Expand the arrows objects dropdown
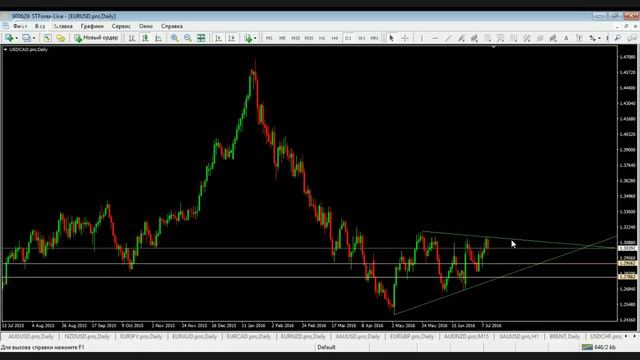The width and height of the screenshot is (640, 360). [599, 38]
